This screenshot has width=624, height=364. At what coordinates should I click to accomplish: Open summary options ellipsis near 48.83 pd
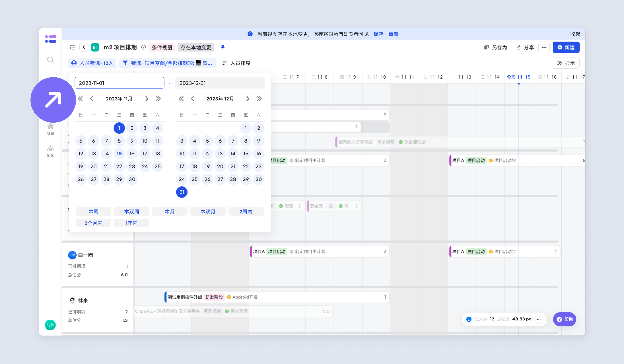point(539,319)
